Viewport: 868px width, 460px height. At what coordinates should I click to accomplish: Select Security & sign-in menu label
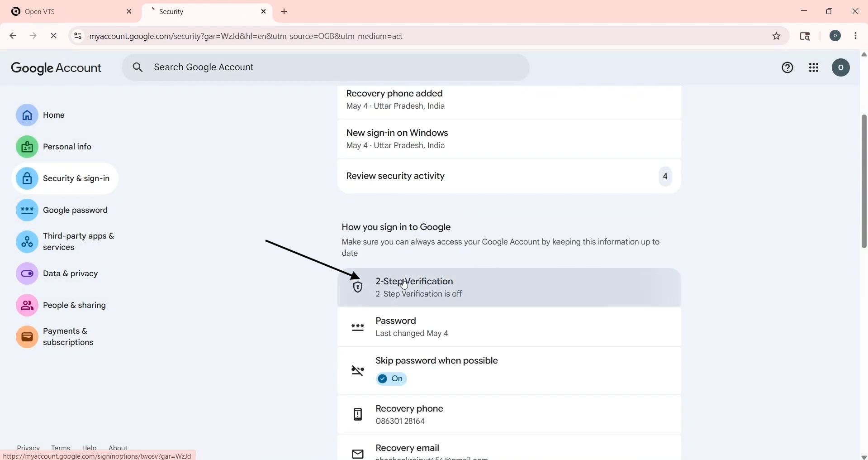point(76,178)
